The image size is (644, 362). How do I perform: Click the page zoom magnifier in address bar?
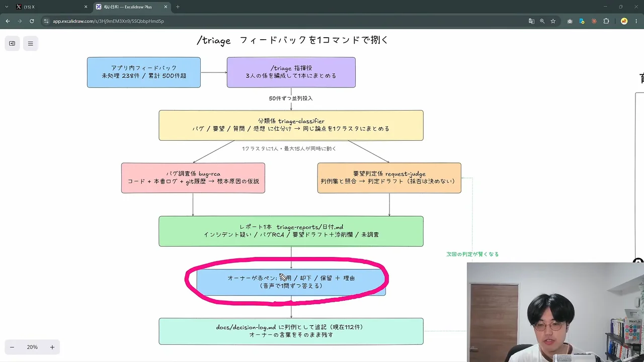[542, 21]
